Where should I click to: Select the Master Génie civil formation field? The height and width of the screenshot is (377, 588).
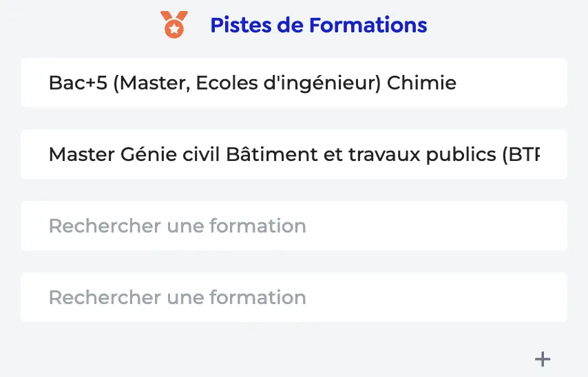[294, 155]
